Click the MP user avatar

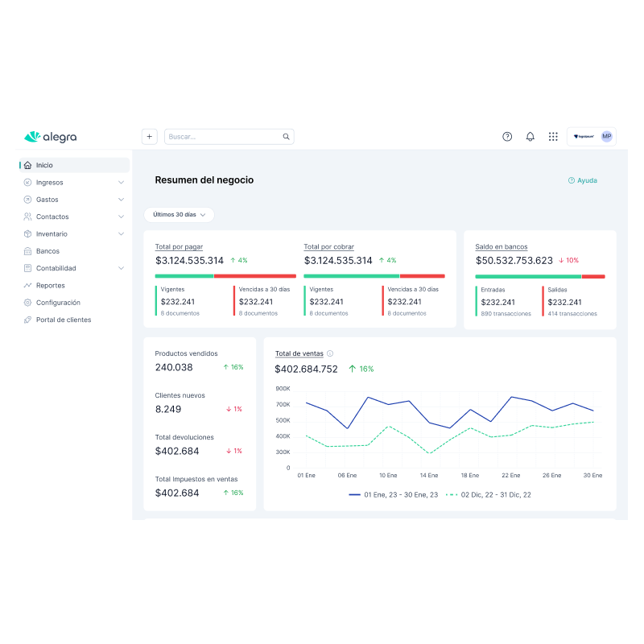606,137
